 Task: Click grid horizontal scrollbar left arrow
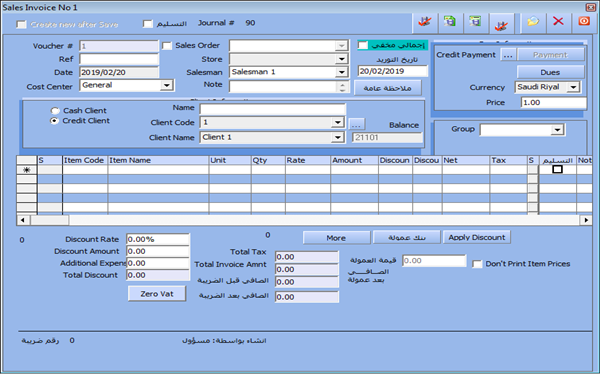pos(23,220)
